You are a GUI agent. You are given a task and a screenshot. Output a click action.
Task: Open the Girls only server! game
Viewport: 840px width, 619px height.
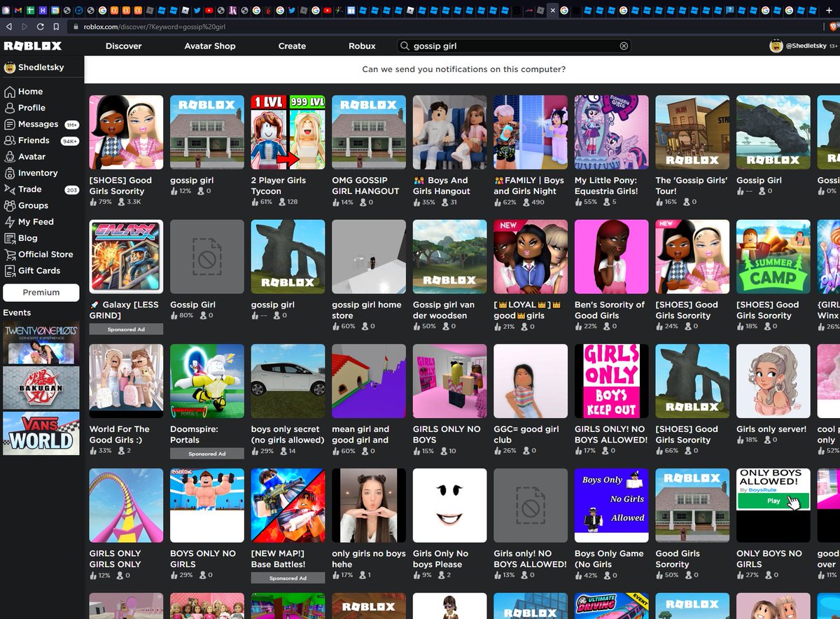pos(773,381)
